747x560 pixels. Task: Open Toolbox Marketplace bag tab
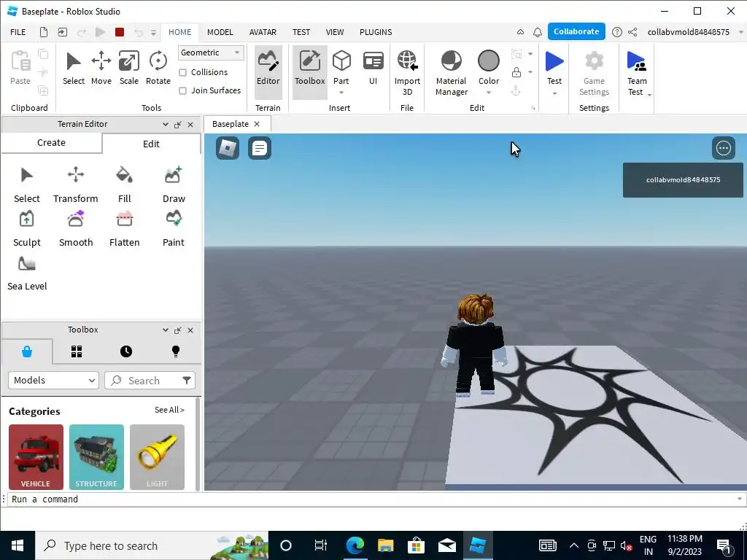[27, 351]
